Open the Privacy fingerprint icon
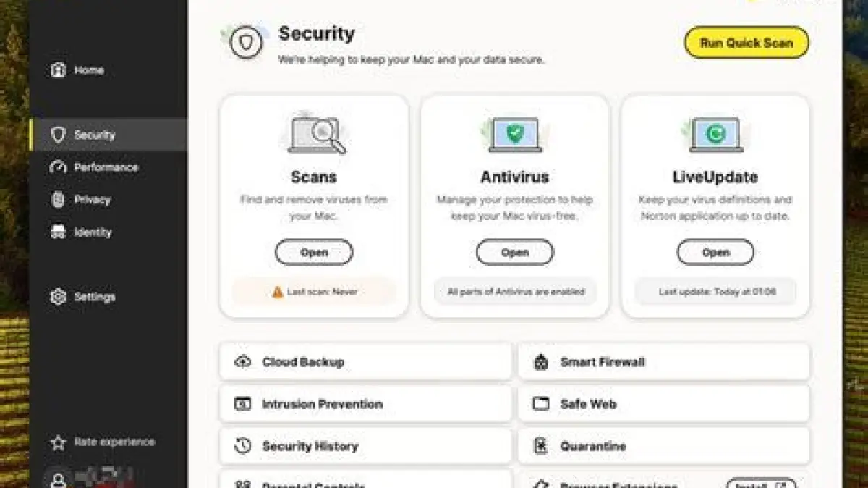Image resolution: width=868 pixels, height=488 pixels. 59,200
